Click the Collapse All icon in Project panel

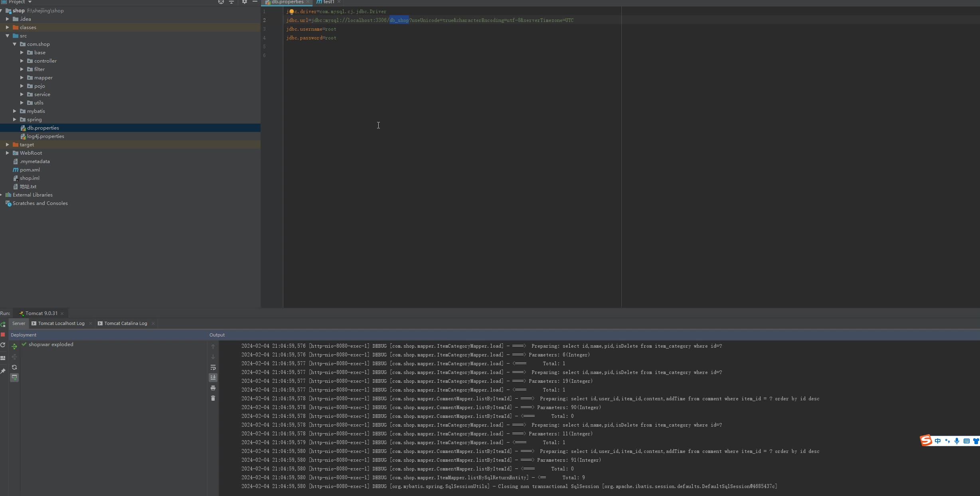[231, 2]
